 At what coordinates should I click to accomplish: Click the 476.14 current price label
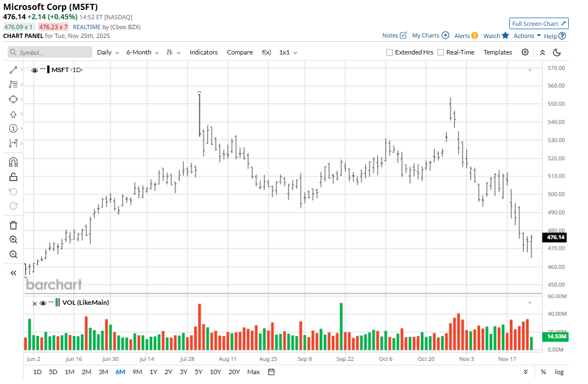(x=556, y=237)
